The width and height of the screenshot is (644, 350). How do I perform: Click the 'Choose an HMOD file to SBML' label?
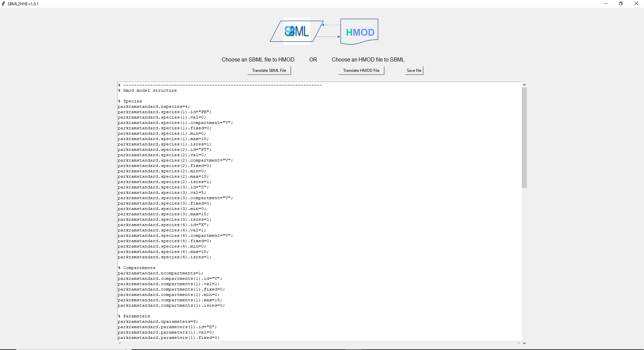click(368, 59)
